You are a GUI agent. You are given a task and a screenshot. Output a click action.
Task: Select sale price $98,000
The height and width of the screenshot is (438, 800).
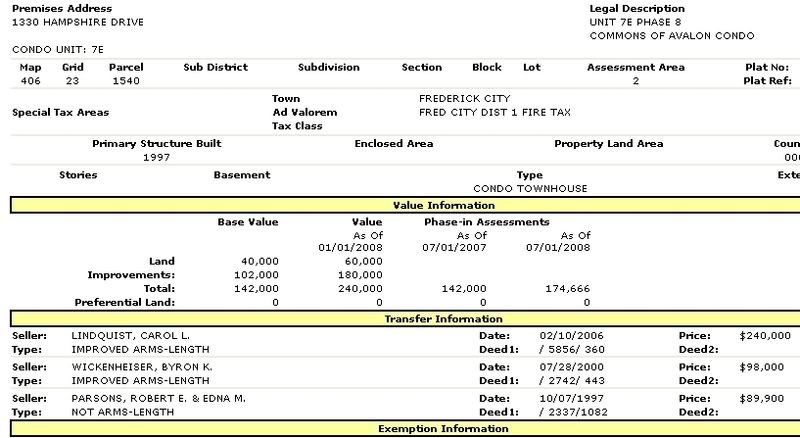761,367
